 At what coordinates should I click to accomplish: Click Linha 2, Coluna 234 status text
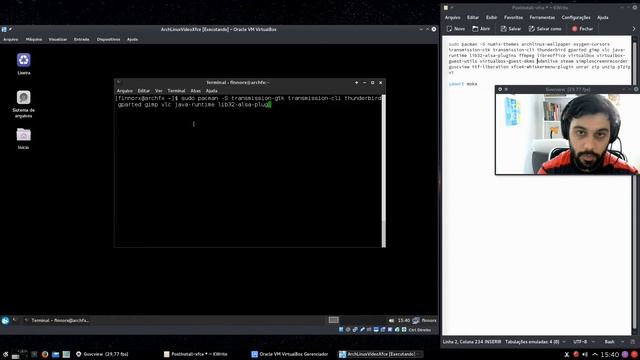[463, 342]
